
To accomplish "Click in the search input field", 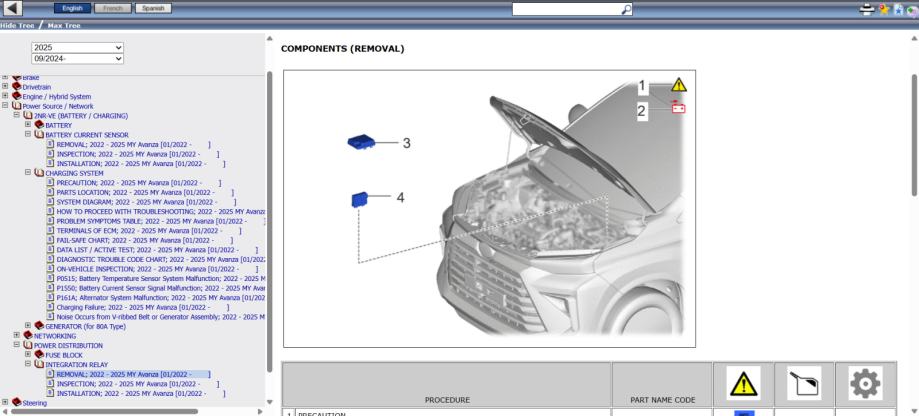I will coord(566,9).
